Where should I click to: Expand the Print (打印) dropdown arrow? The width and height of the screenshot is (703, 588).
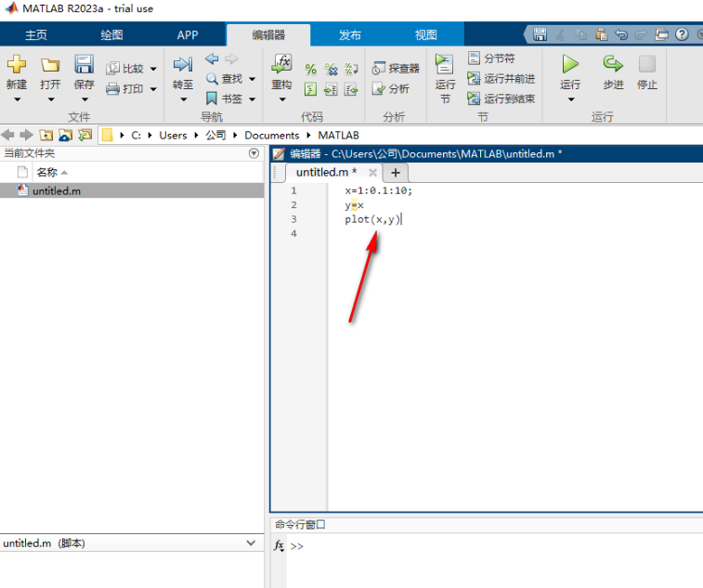coord(153,89)
